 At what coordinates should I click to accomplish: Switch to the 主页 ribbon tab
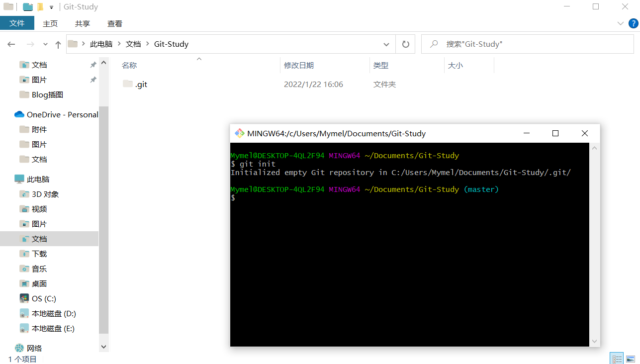(x=50, y=23)
